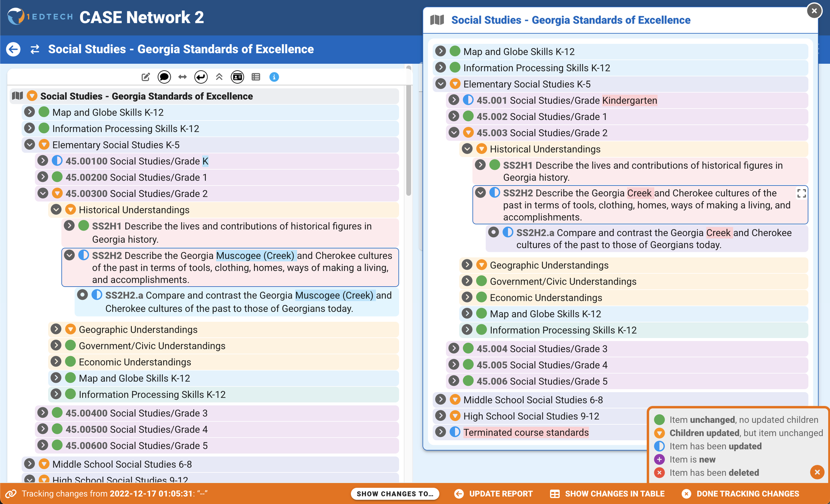The width and height of the screenshot is (830, 504).
Task: Expand left Geographic Understandings node
Action: pyautogui.click(x=56, y=329)
